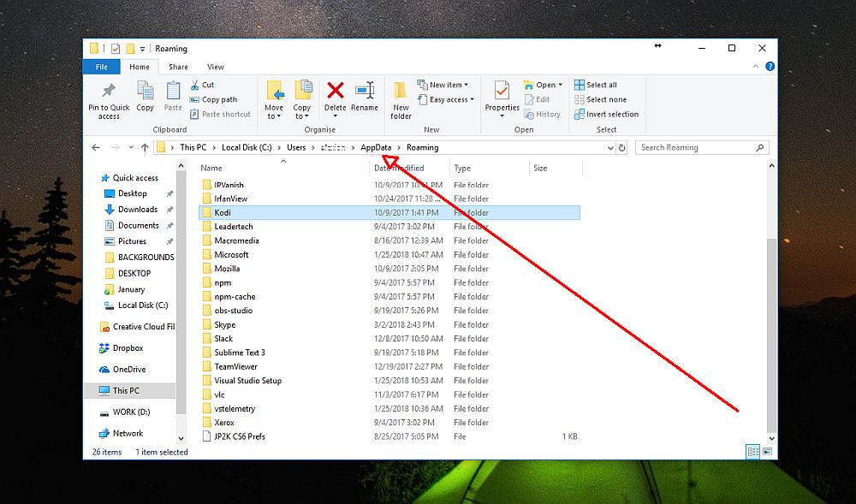Open recent locations dropdown arrow
Screen dimensions: 856x504
tap(131, 148)
